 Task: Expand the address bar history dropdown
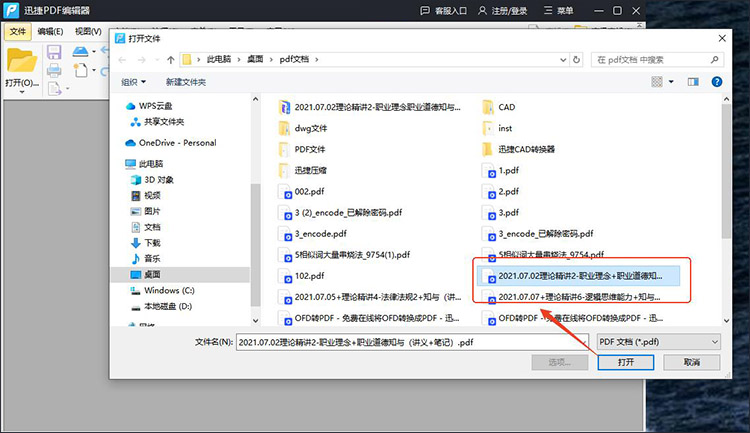click(563, 60)
